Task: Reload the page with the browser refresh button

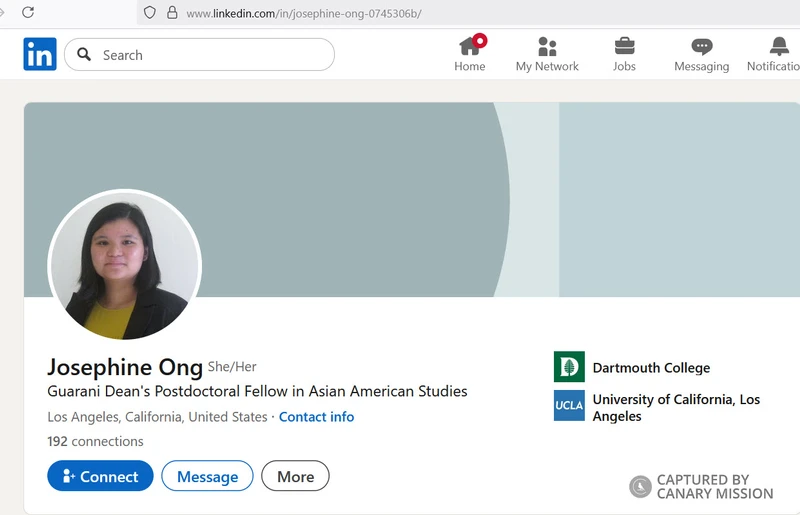Action: point(28,12)
